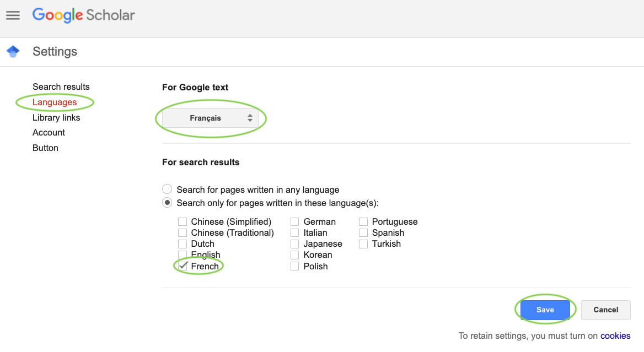Tick the English language checkbox
The width and height of the screenshot is (644, 352).
tap(183, 254)
